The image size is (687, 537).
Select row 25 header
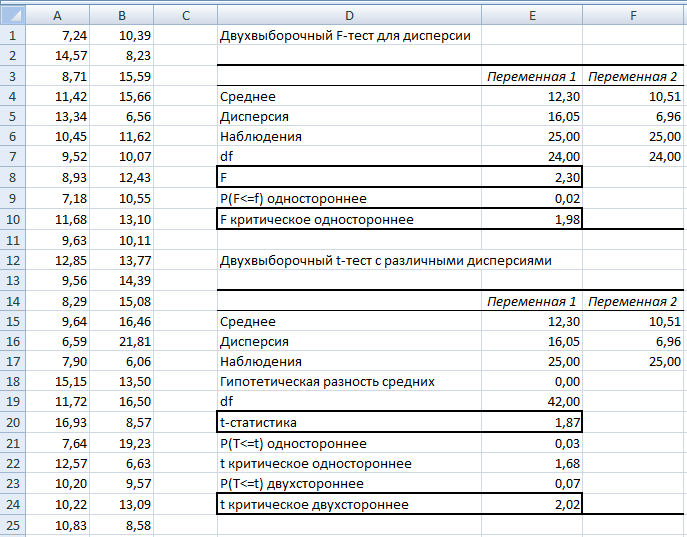click(13, 525)
